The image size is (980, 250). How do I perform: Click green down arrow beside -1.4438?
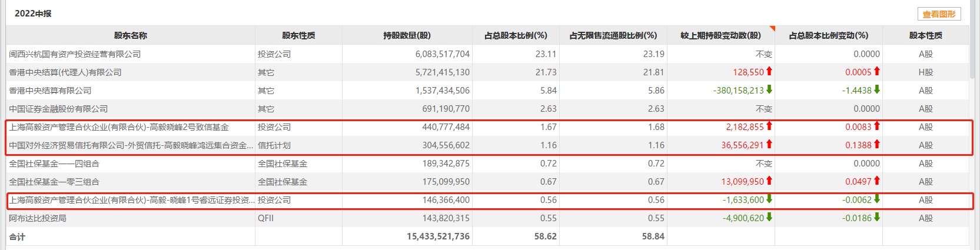(876, 89)
